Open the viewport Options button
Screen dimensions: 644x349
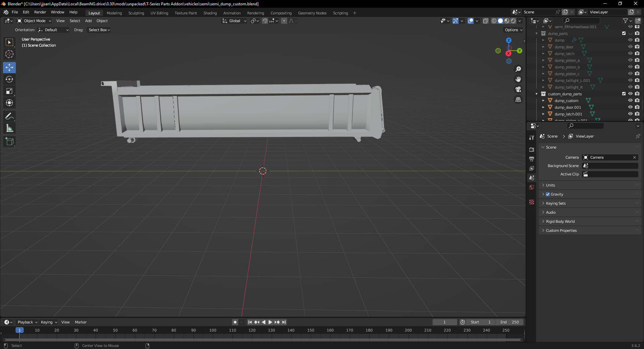(513, 30)
